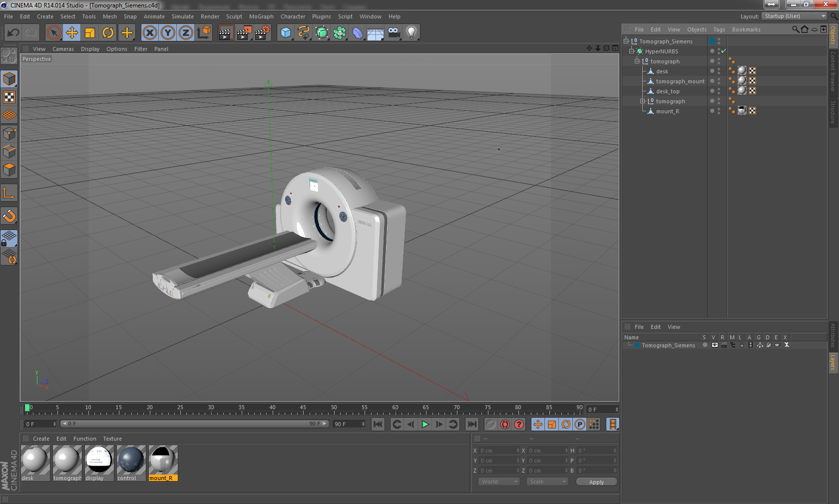The height and width of the screenshot is (504, 839).
Task: Open the Scale mode dropdown
Action: pos(547,482)
